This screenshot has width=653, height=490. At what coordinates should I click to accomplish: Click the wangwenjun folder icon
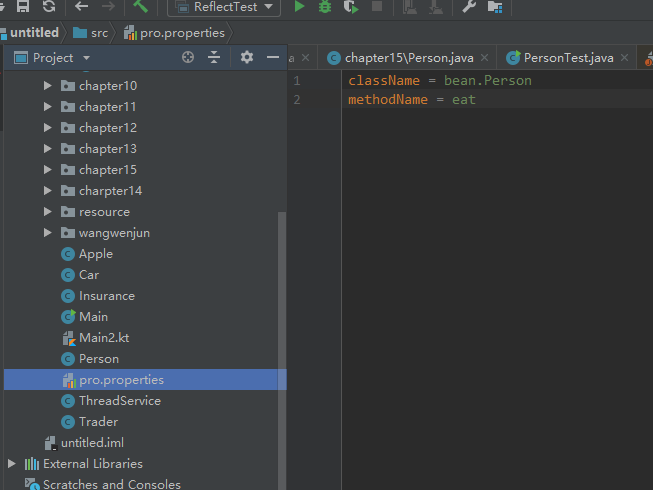point(67,233)
